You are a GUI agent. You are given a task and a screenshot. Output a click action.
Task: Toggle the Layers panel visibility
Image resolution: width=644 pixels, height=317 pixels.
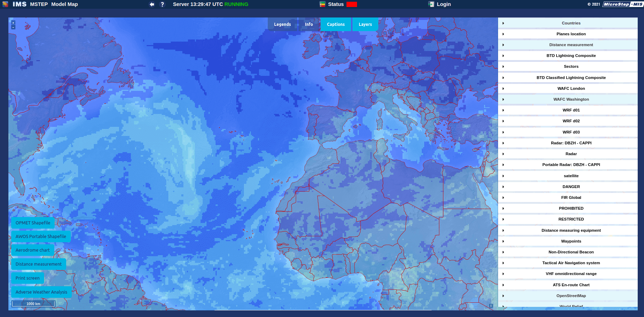point(365,24)
